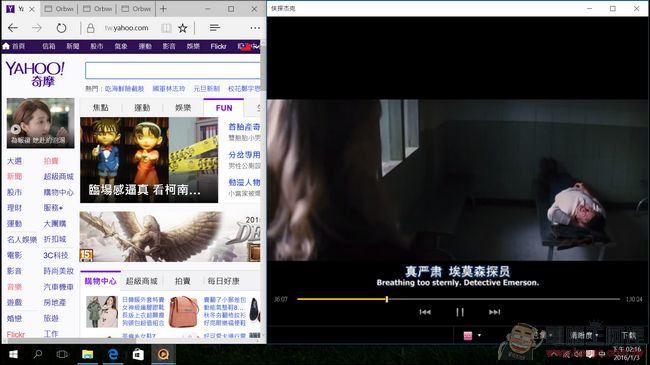
Task: Open the pink handbag product thumbnail
Action: click(184, 312)
